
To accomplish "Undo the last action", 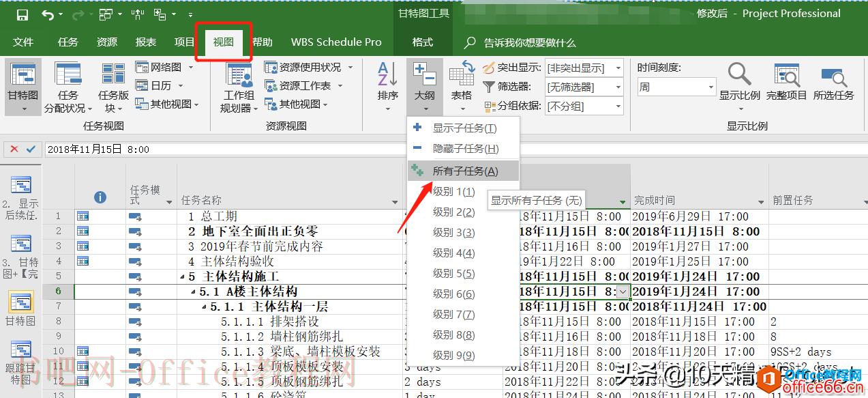I will [x=47, y=14].
